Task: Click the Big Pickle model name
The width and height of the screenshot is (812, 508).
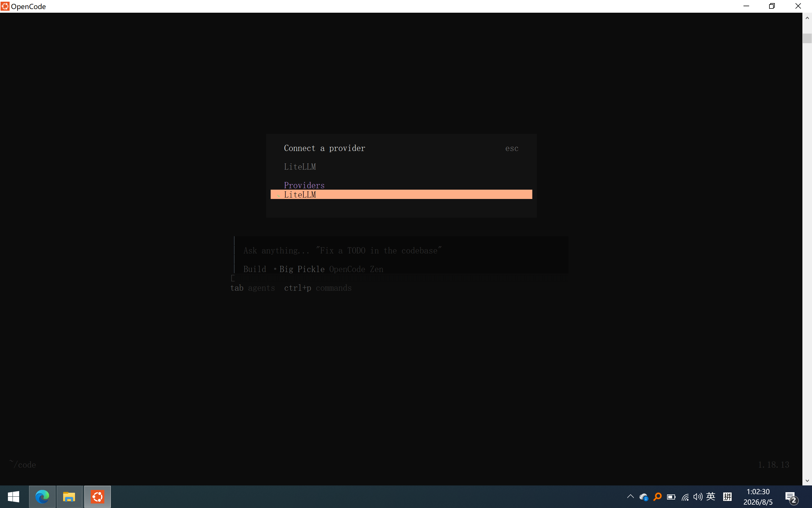Action: click(302, 269)
